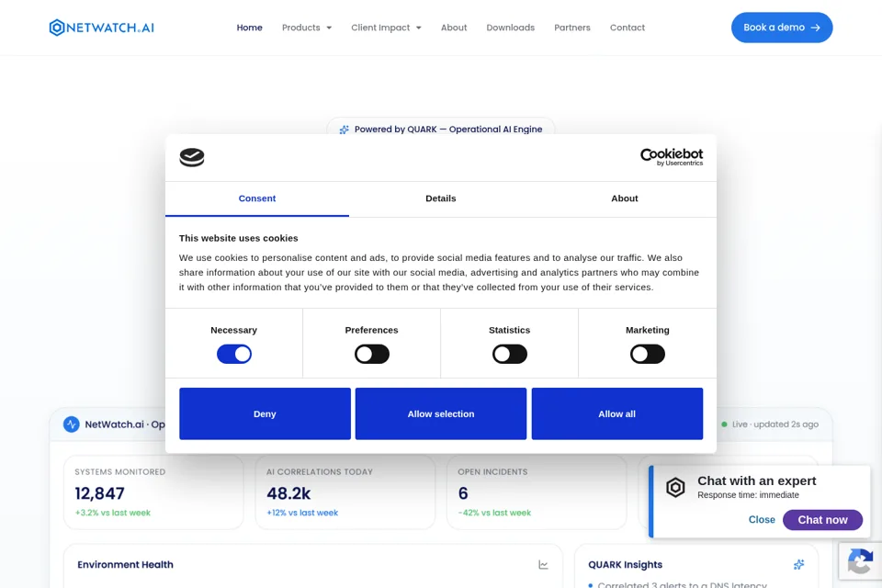Click the chart icon in Environment Health panel
The image size is (882, 588).
543,564
